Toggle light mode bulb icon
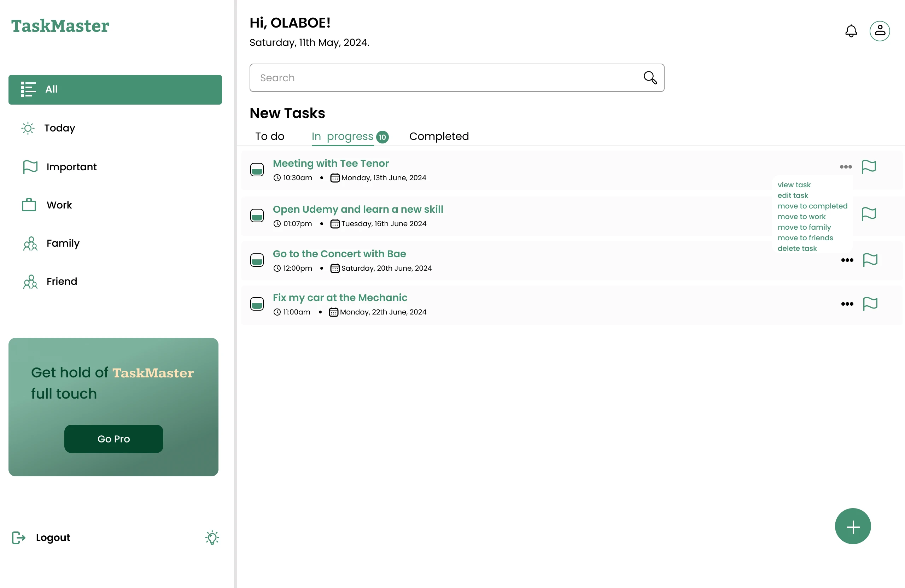905x588 pixels. pos(212,537)
